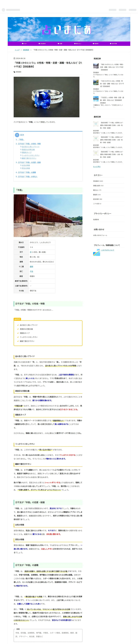Open latest article【姓名判断】「35画」
The image size is (138, 644).
coord(112,140)
